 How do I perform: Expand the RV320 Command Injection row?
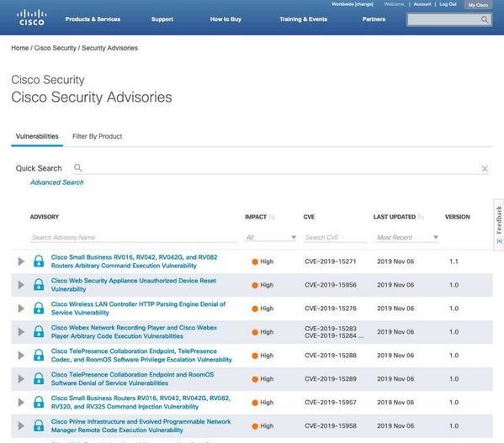[x=21, y=402]
